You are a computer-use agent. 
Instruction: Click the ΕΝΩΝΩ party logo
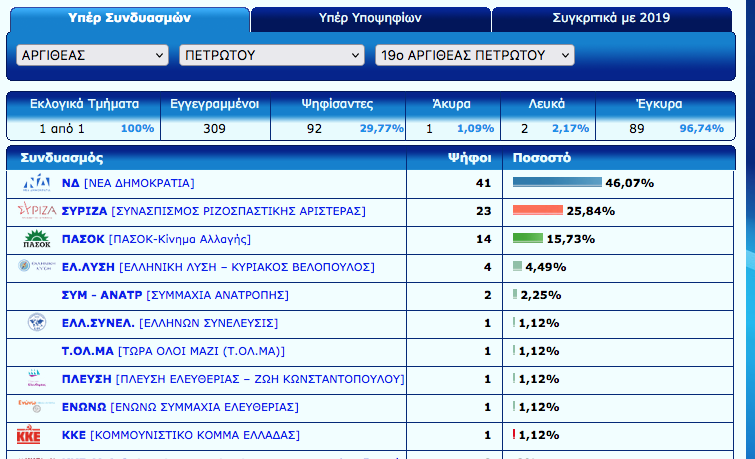(37, 406)
